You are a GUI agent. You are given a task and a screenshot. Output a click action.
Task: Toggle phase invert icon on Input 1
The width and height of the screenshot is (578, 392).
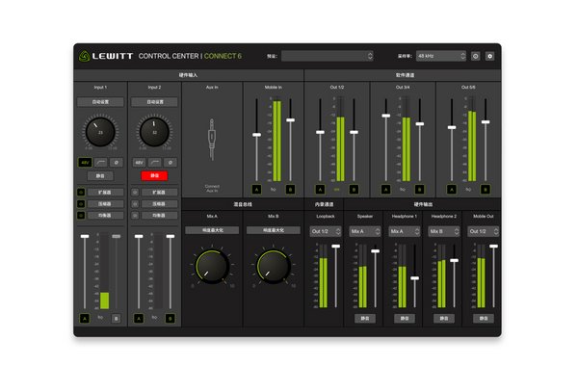(x=114, y=162)
